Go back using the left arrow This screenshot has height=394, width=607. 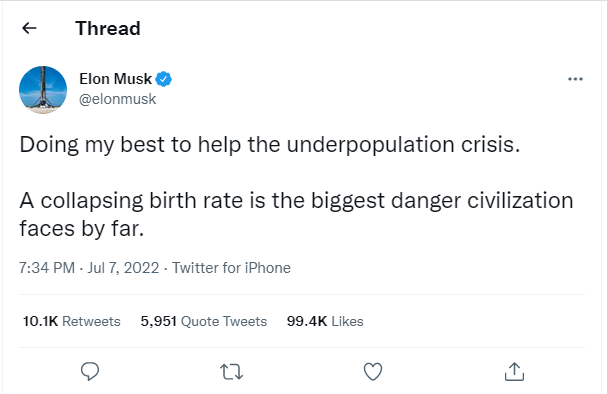[29, 28]
